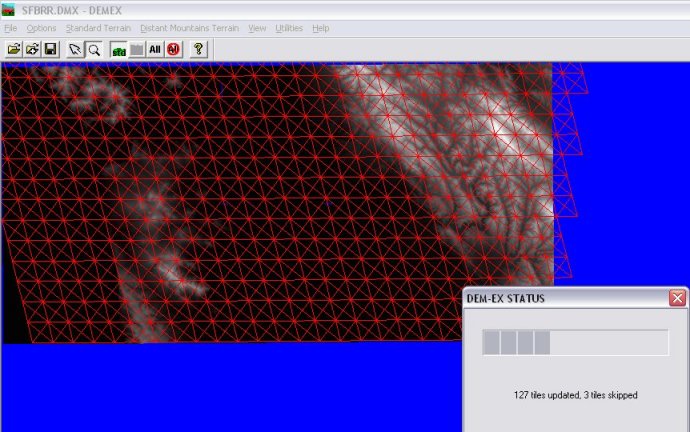The width and height of the screenshot is (690, 432).
Task: Activate the magnifier zoom tool
Action: [x=94, y=49]
